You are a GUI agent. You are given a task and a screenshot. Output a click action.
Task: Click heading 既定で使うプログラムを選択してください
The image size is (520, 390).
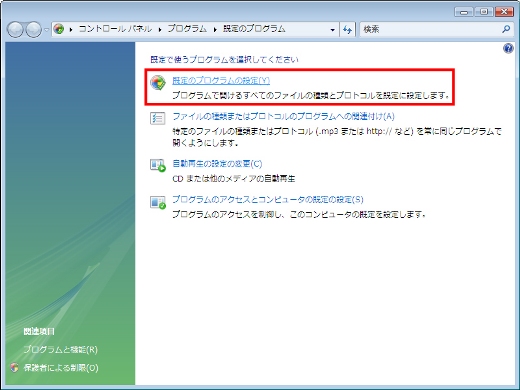pyautogui.click(x=224, y=60)
